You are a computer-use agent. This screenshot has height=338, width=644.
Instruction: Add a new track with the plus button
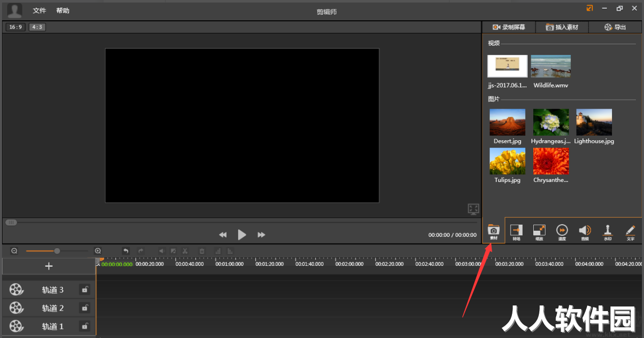click(x=49, y=266)
